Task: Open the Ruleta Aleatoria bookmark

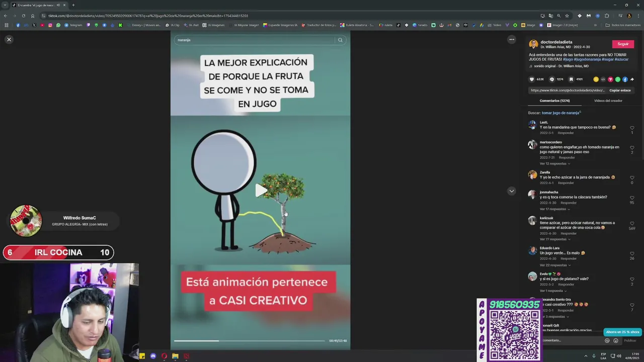Action: pos(357,25)
